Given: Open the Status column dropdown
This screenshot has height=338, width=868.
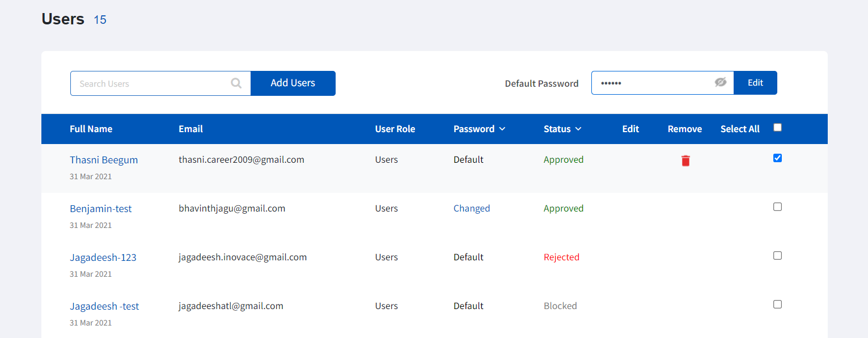Looking at the screenshot, I should tap(578, 129).
